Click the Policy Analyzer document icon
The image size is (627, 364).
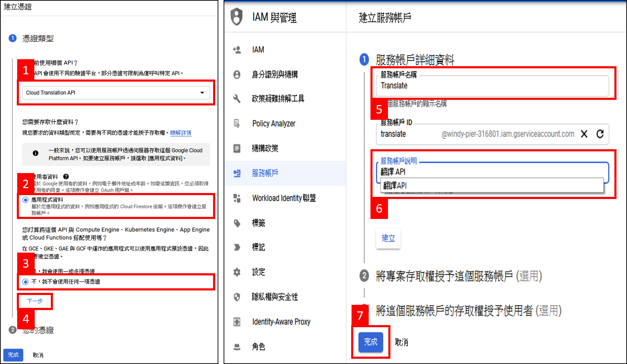(237, 123)
